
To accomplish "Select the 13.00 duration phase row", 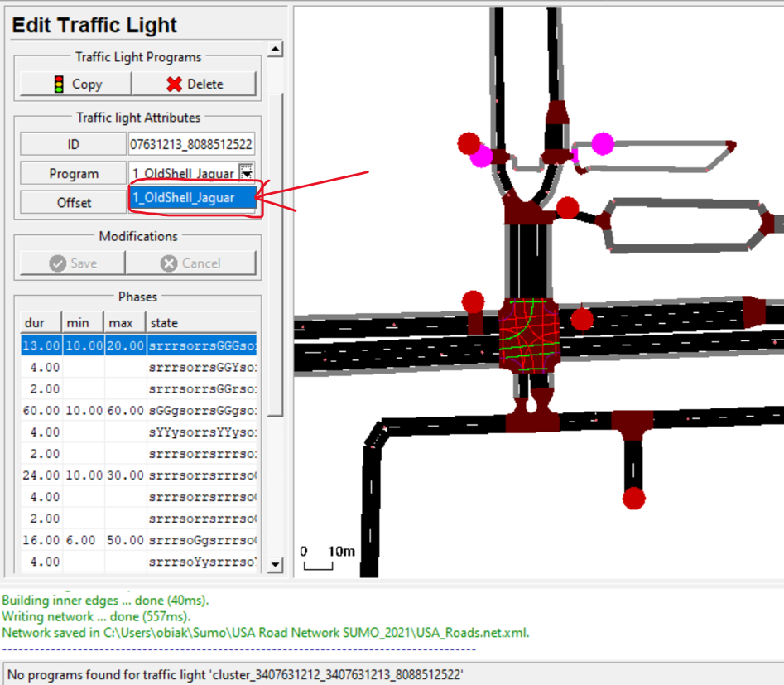I will (x=138, y=345).
